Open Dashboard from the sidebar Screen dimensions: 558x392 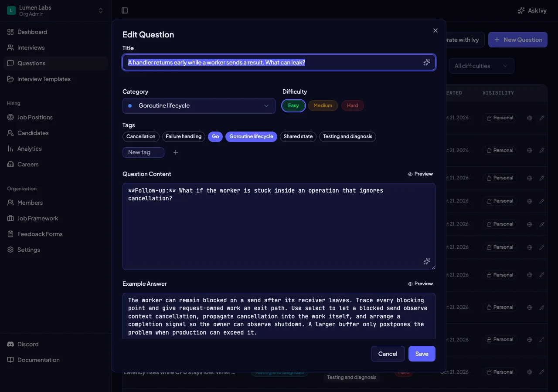pyautogui.click(x=56, y=32)
